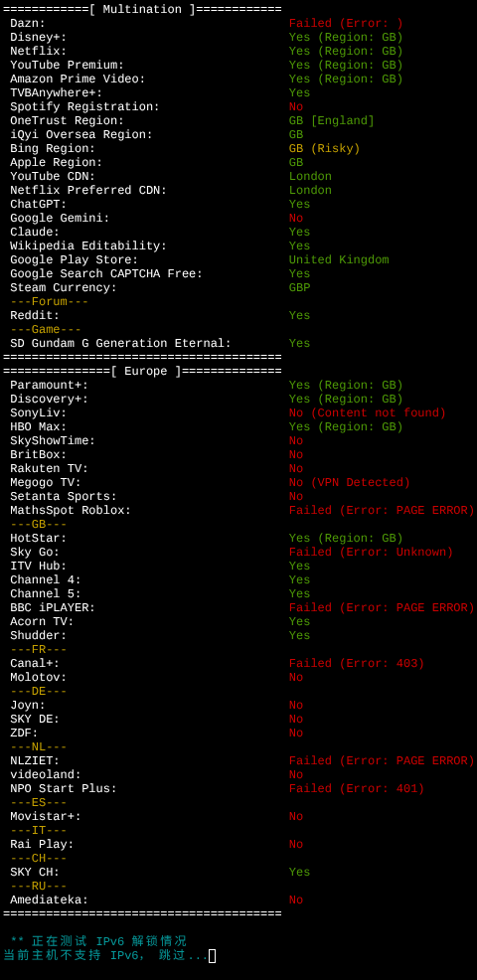Click the terminal cursor block at the prompt
Viewport: 477px width, 980px height.
pyautogui.click(x=212, y=955)
